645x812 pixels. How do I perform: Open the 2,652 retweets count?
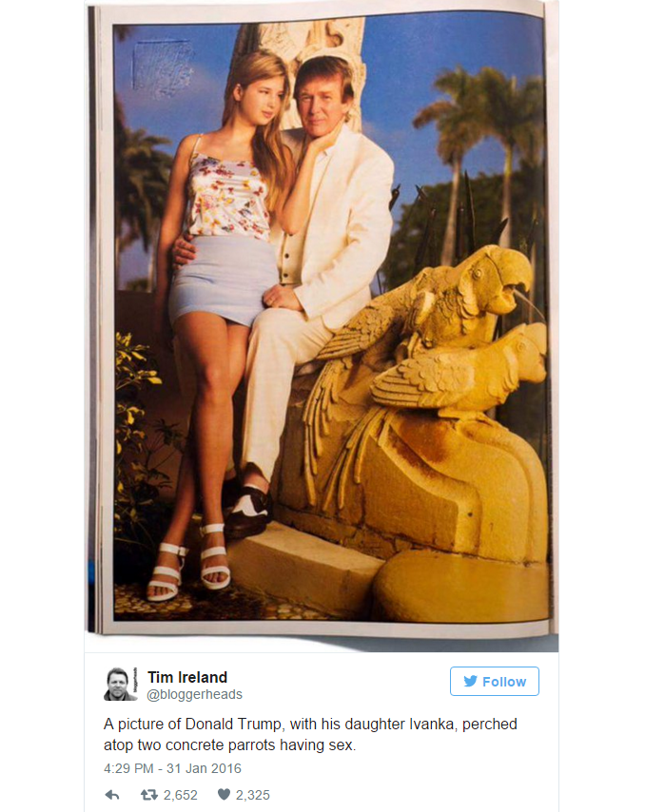[181, 795]
